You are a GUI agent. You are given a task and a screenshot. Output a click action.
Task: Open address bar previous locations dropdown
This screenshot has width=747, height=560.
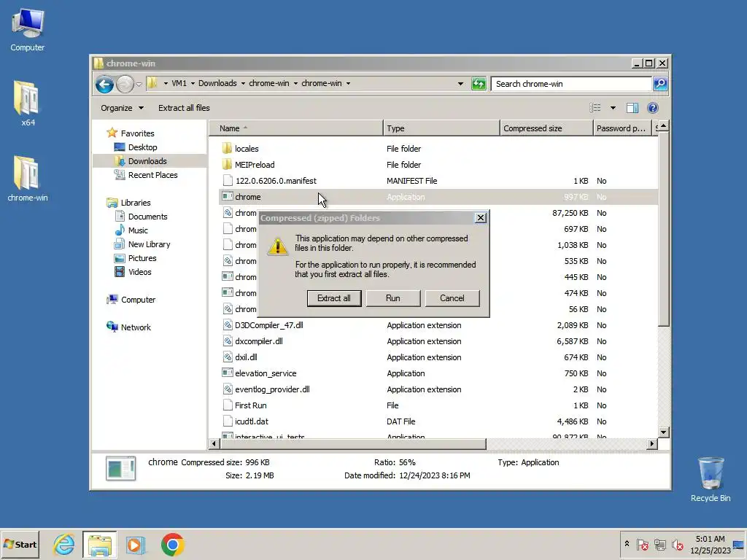(460, 84)
